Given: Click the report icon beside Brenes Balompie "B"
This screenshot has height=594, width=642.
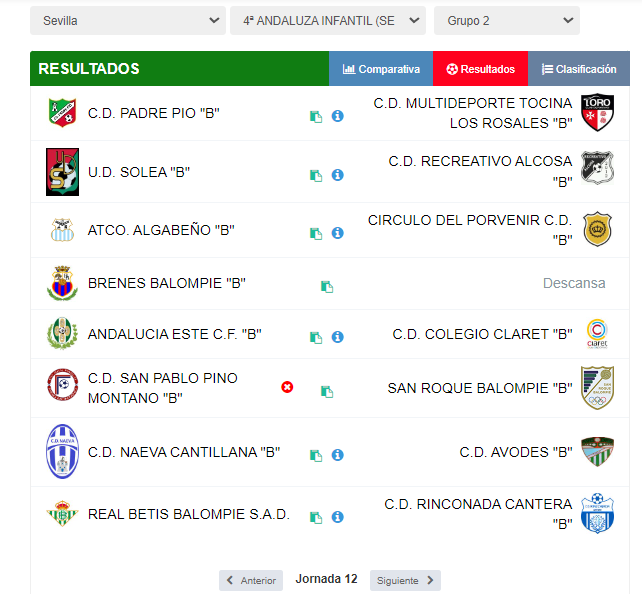Looking at the screenshot, I should tap(327, 287).
